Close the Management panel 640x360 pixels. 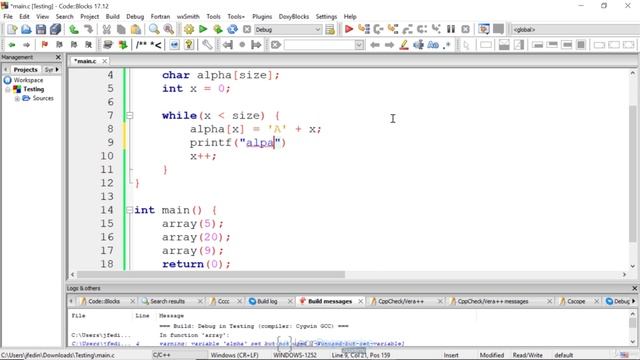pyautogui.click(x=58, y=57)
